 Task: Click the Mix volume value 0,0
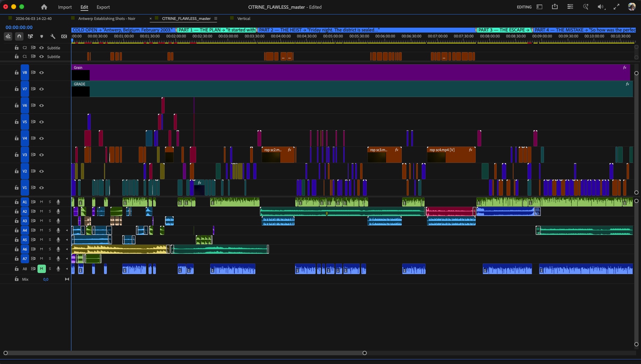click(46, 279)
